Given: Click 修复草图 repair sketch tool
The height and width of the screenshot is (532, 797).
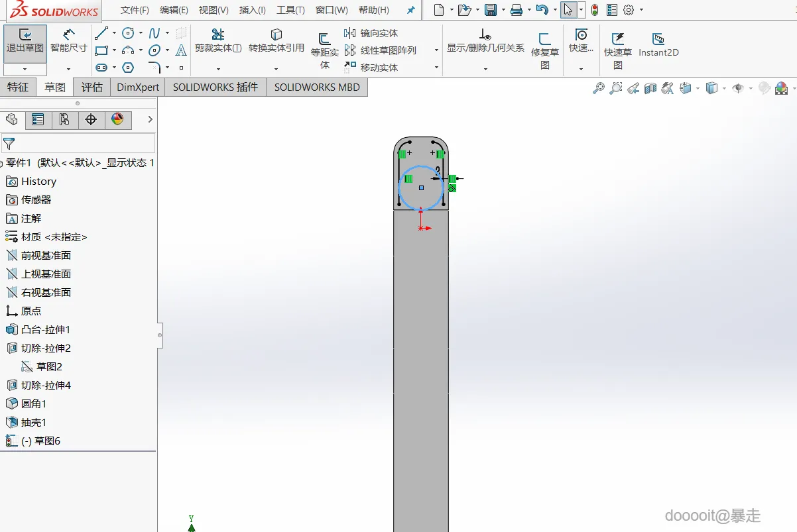Looking at the screenshot, I should click(x=545, y=51).
